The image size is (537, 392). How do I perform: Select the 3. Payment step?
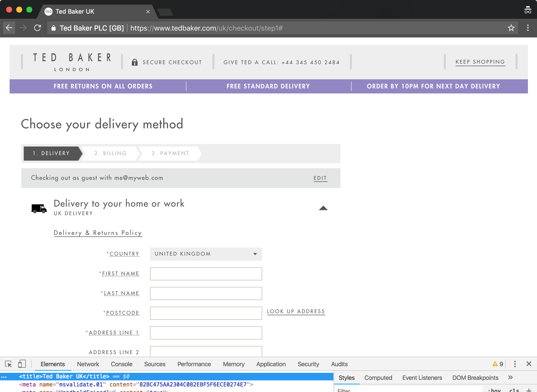[170, 153]
